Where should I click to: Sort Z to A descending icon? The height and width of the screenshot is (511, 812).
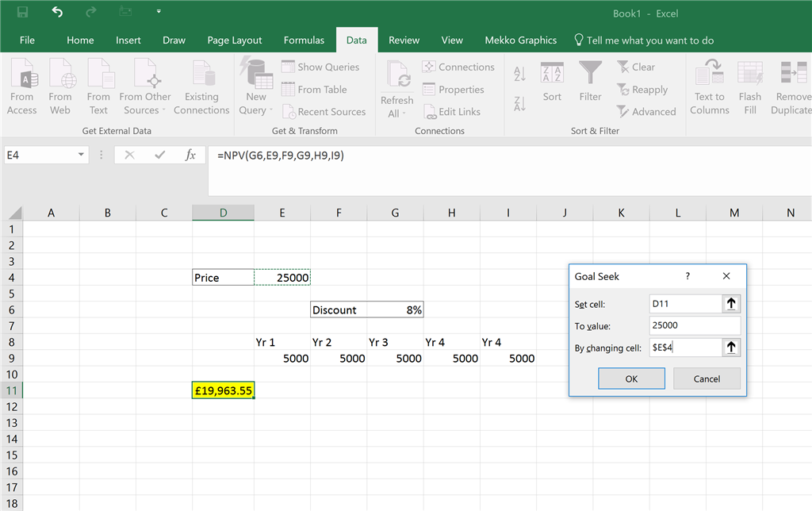coord(520,103)
